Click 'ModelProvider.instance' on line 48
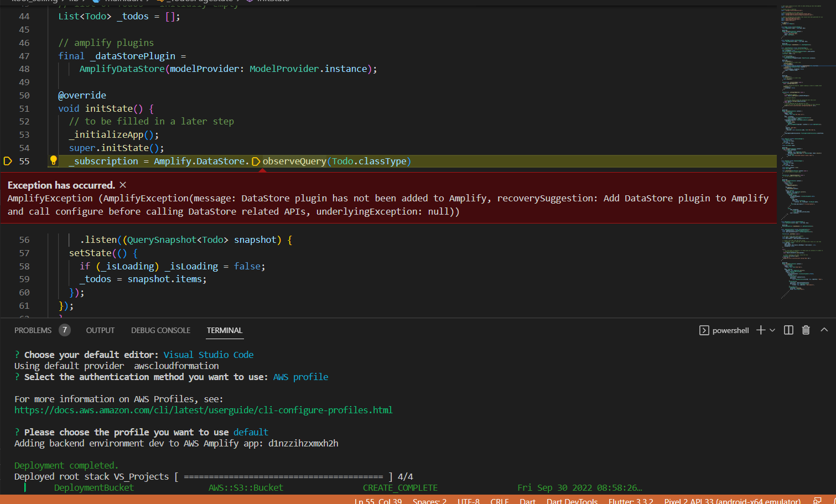 pyautogui.click(x=308, y=69)
